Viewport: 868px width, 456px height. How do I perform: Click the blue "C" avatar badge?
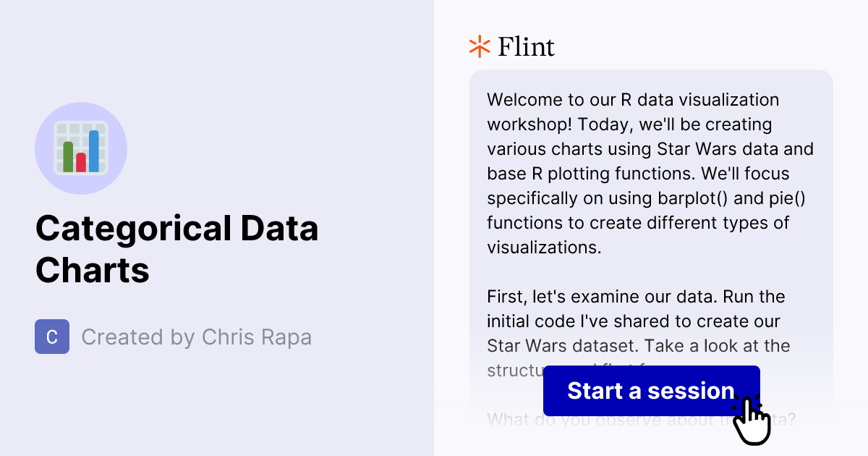[52, 337]
